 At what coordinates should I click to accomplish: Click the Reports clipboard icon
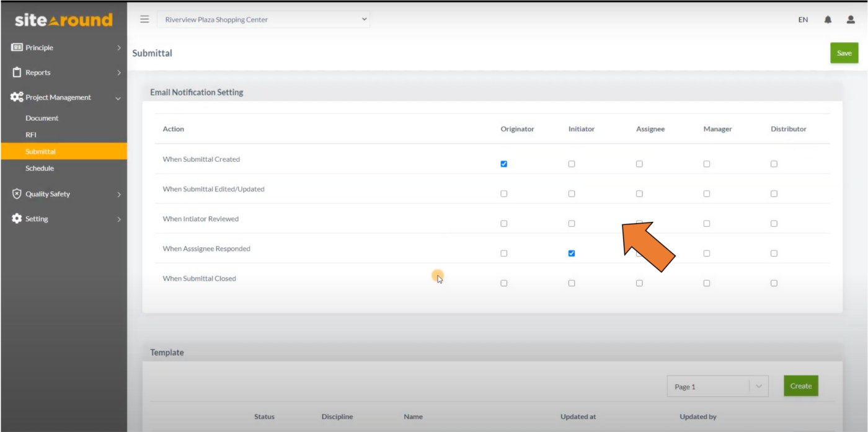coord(16,72)
